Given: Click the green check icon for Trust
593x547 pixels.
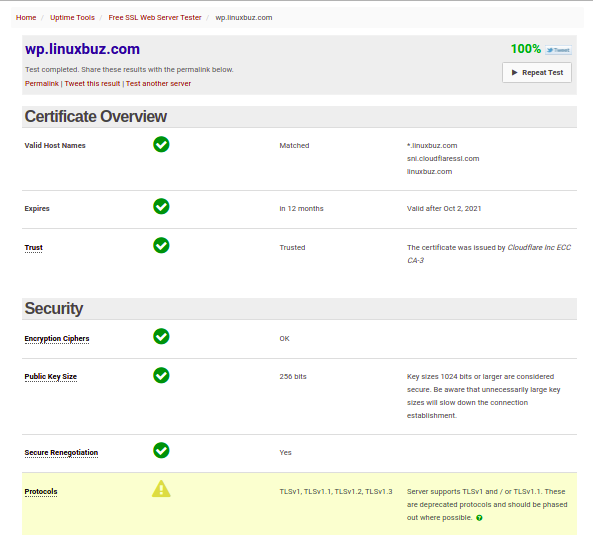Looking at the screenshot, I should 161,245.
